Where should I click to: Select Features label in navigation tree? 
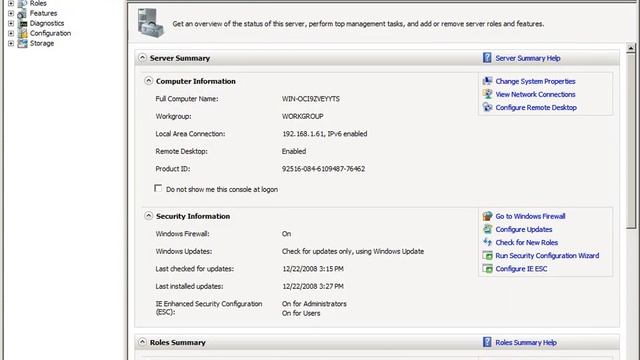[43, 13]
